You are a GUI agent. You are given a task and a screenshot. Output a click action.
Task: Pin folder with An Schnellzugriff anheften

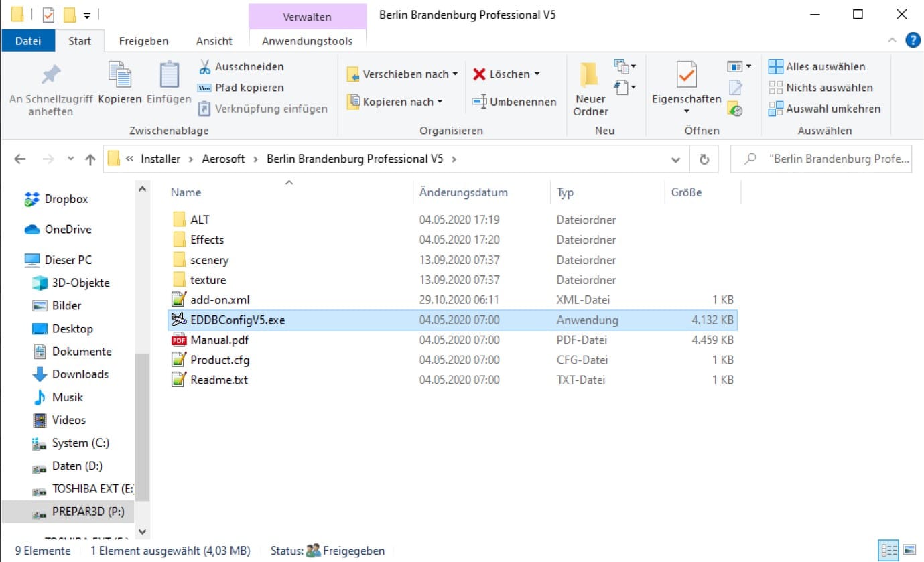51,75
